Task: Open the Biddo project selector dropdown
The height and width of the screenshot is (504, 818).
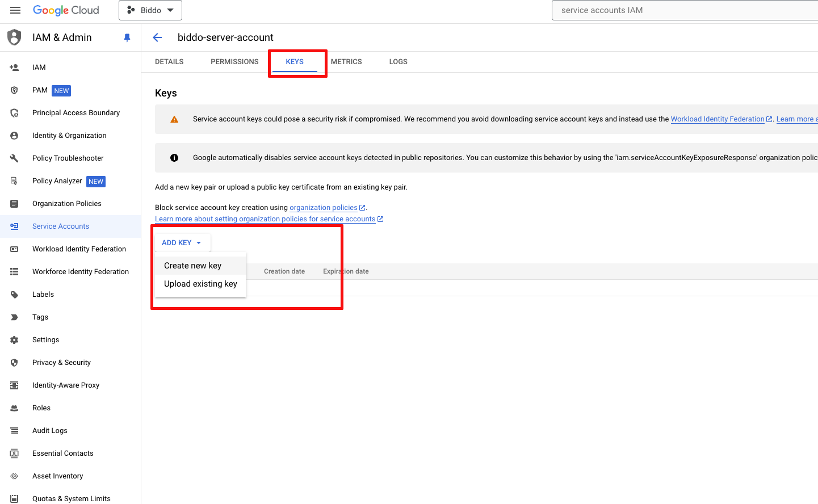Action: click(150, 10)
